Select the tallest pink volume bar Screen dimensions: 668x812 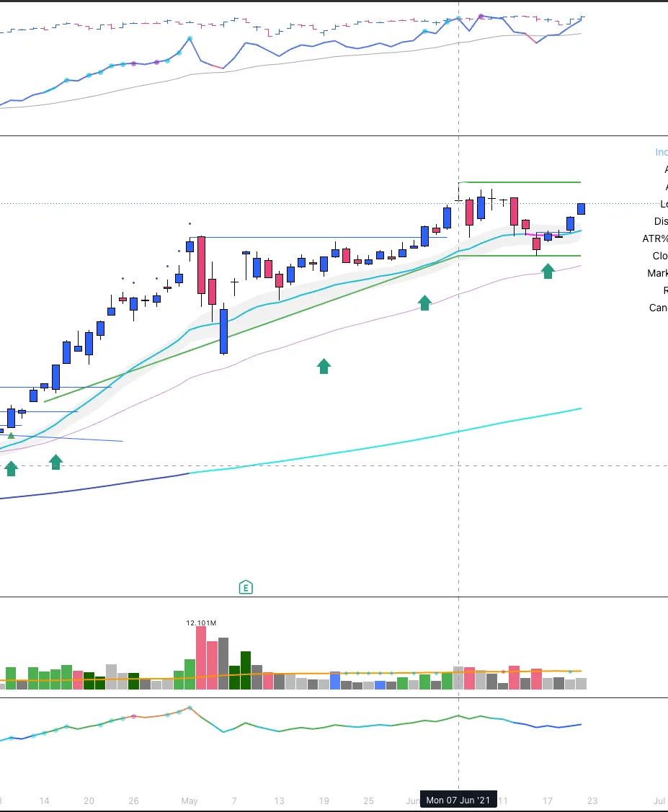click(201, 658)
